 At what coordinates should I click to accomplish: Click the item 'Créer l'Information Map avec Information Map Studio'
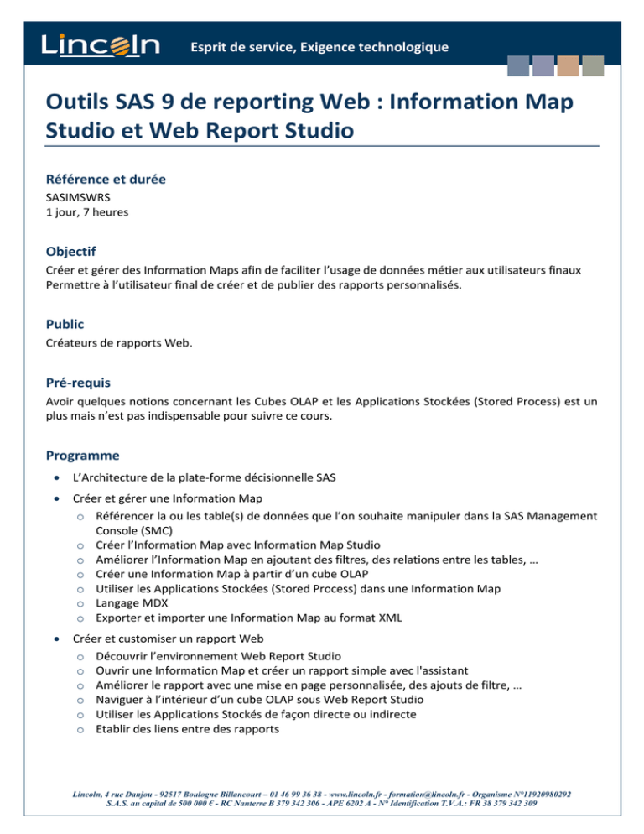pyautogui.click(x=237, y=545)
